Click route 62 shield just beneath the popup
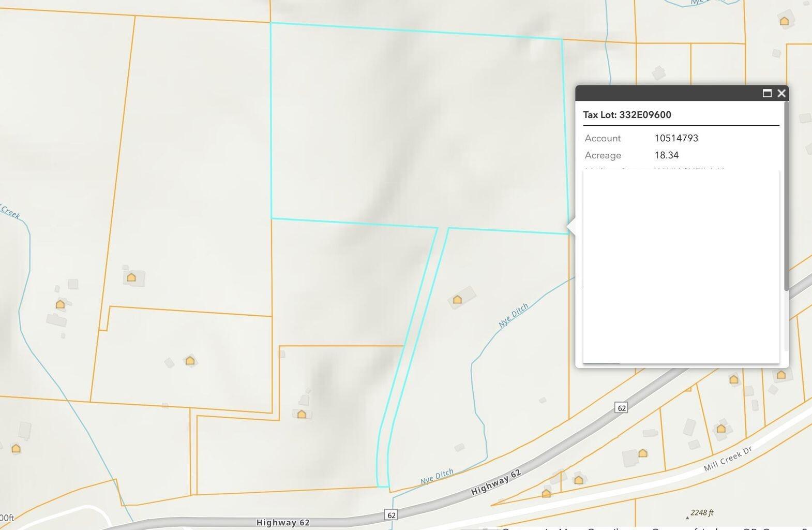812x530 pixels. [621, 408]
